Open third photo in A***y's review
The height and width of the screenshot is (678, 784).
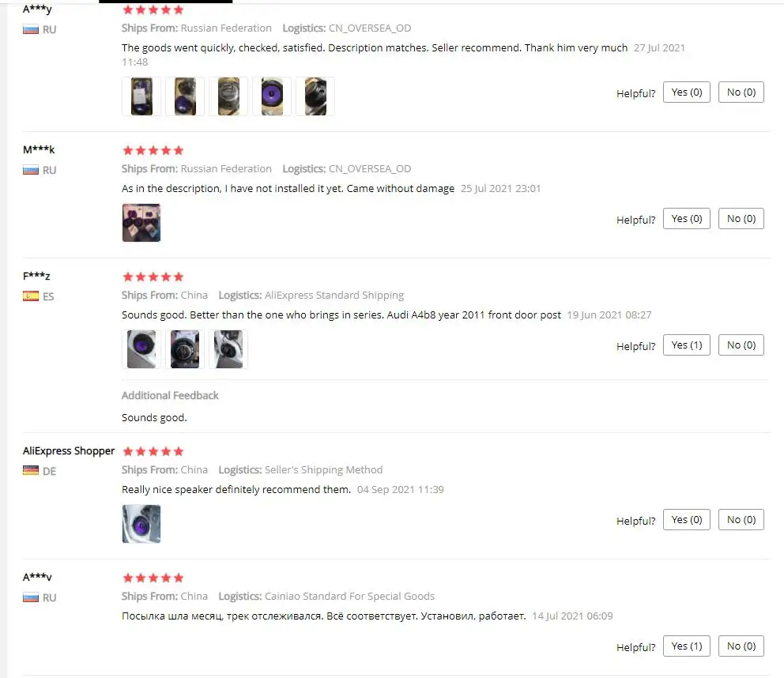pos(228,96)
